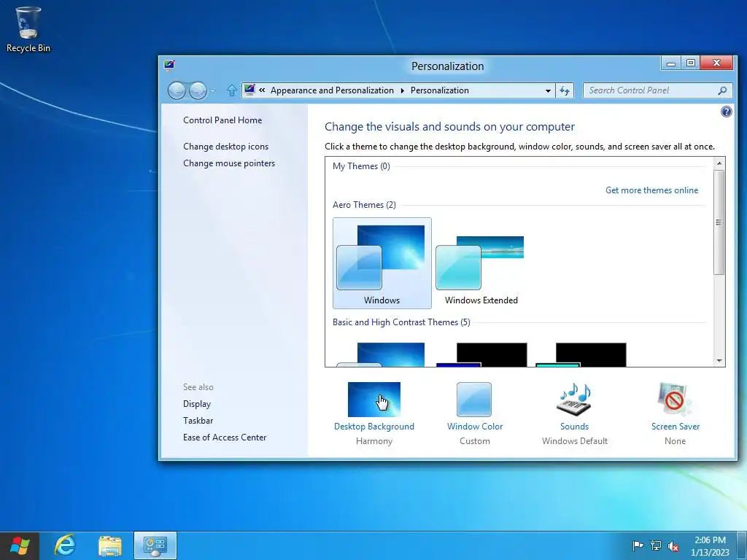Click the search magnifier icon
The height and width of the screenshot is (560, 747).
[x=722, y=90]
